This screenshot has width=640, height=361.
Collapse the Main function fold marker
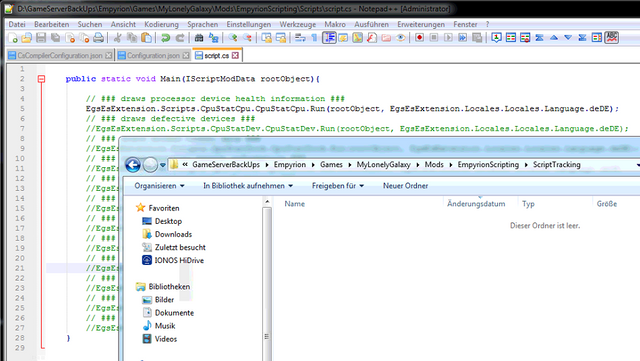[41, 79]
